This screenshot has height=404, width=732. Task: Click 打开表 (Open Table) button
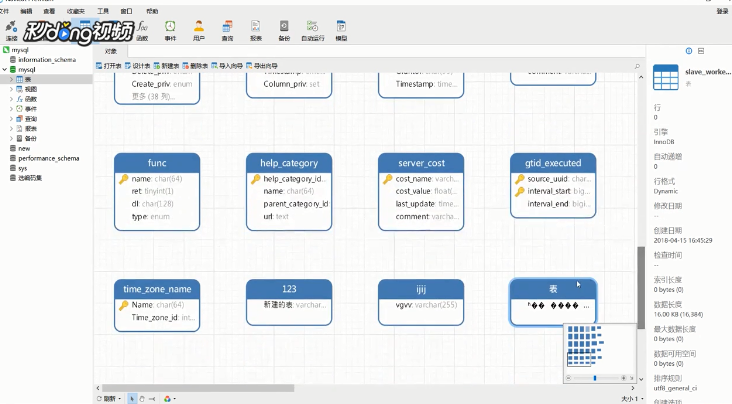pyautogui.click(x=109, y=66)
